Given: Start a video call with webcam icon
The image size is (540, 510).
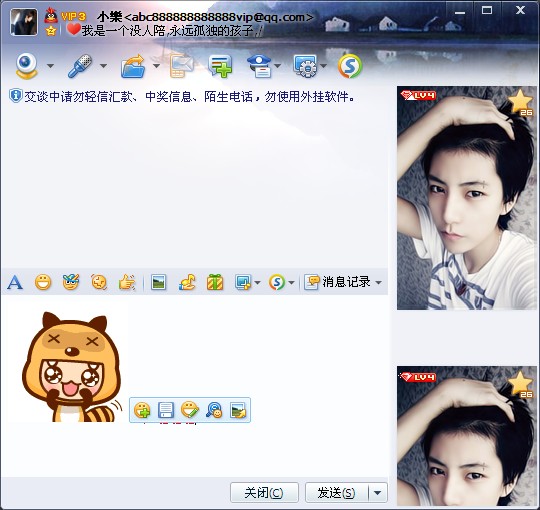Looking at the screenshot, I should (x=26, y=65).
